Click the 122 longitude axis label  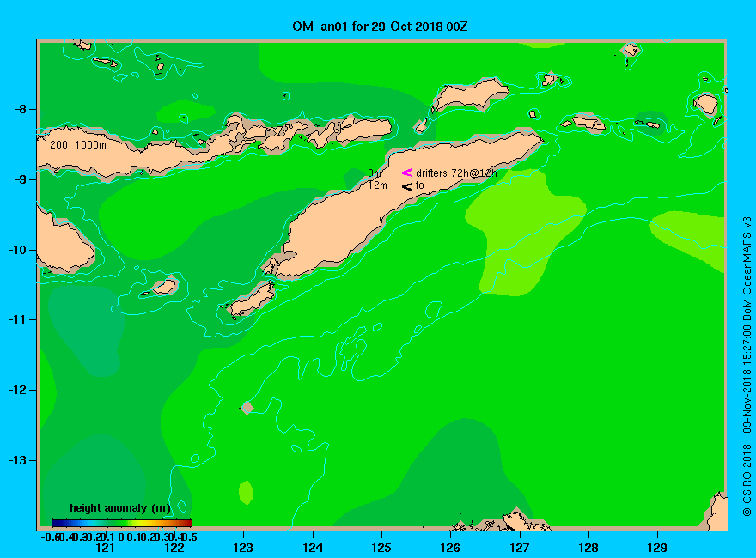(x=174, y=548)
